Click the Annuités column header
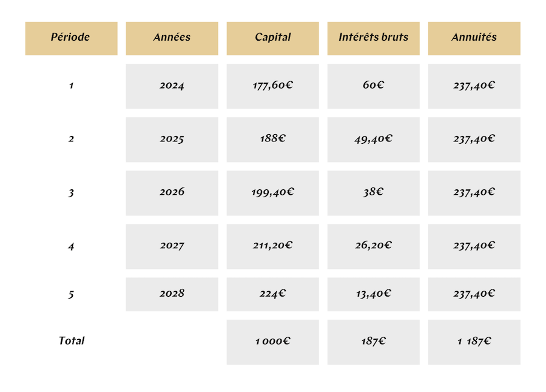The width and height of the screenshot is (546, 392). pyautogui.click(x=474, y=38)
